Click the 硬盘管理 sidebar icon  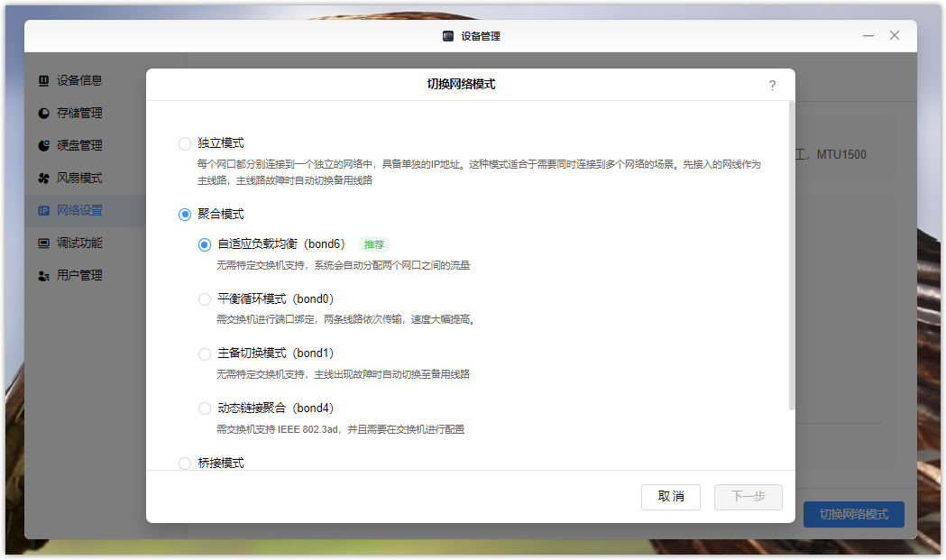coord(43,145)
